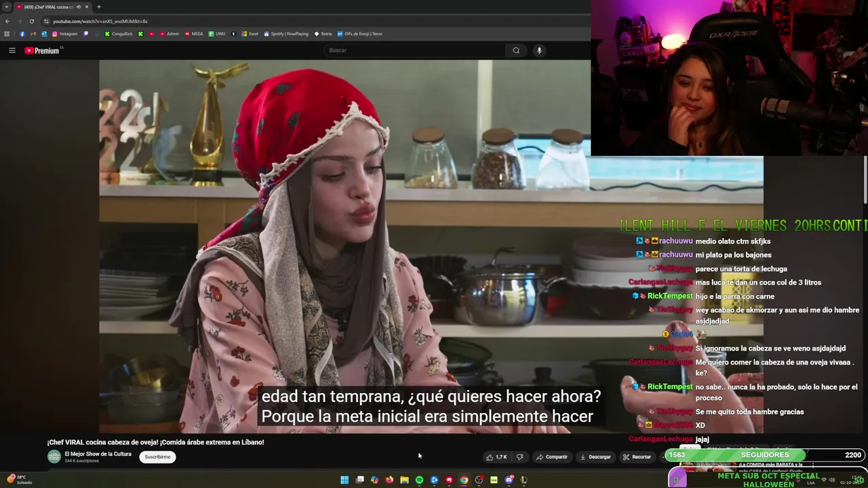Open UWU bookmark

coord(217,34)
